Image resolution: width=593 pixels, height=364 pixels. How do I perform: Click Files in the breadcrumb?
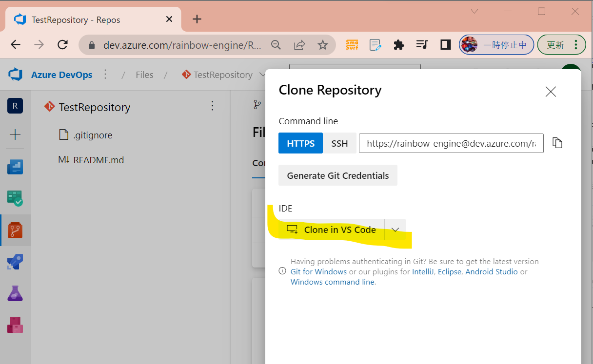click(x=144, y=75)
